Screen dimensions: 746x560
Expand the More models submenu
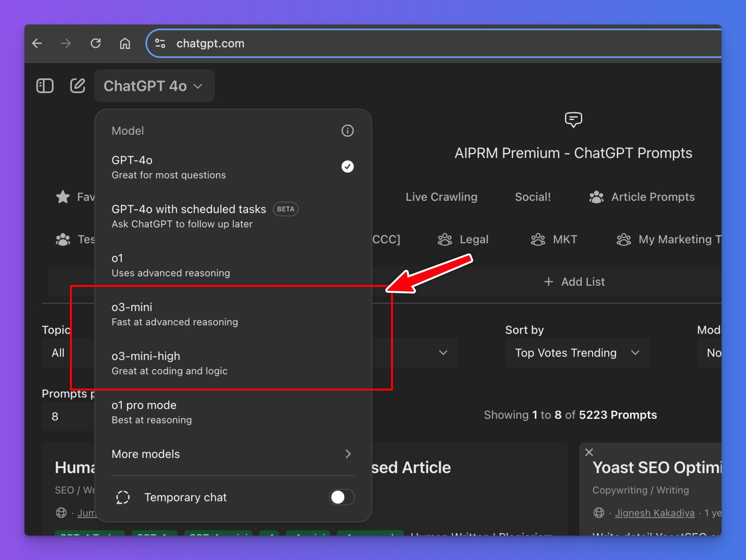click(x=233, y=454)
